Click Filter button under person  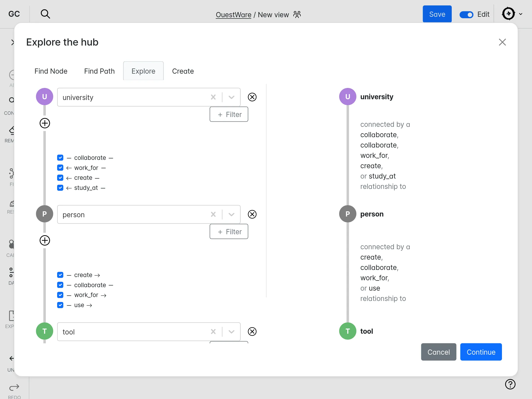click(x=229, y=232)
